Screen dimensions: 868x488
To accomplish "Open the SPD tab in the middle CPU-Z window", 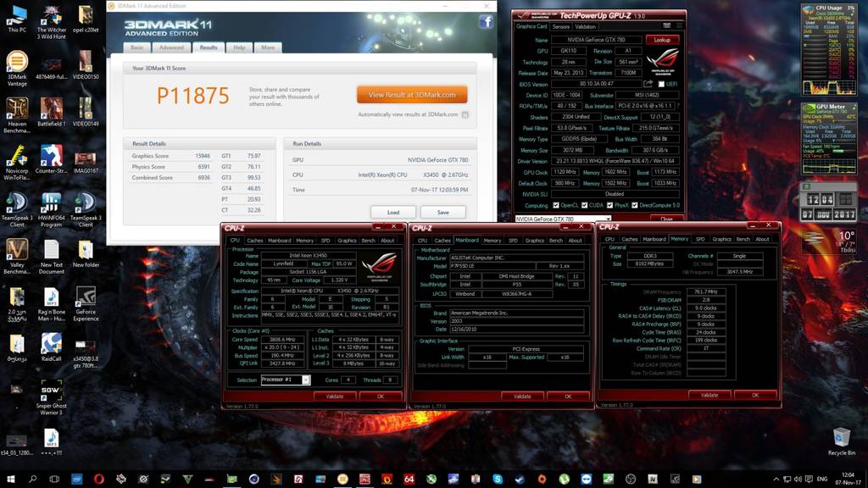I will [513, 240].
